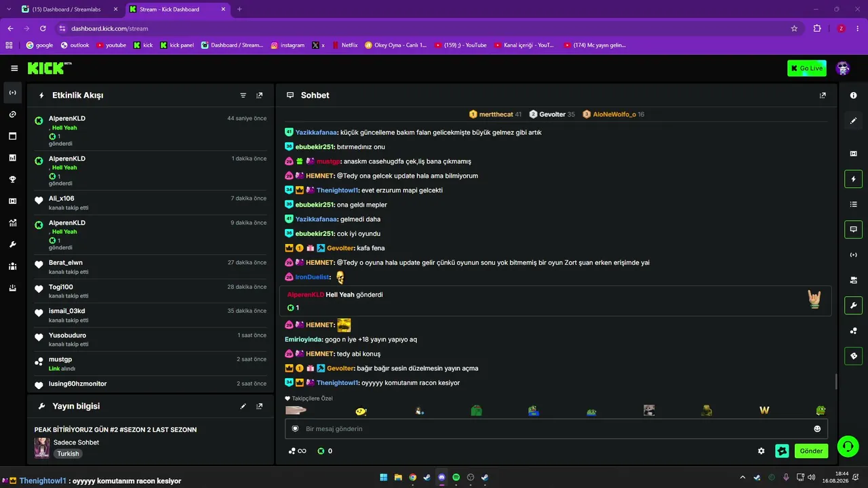The width and height of the screenshot is (868, 488).
Task: Click the chat identity shield icon
Action: click(x=295, y=429)
